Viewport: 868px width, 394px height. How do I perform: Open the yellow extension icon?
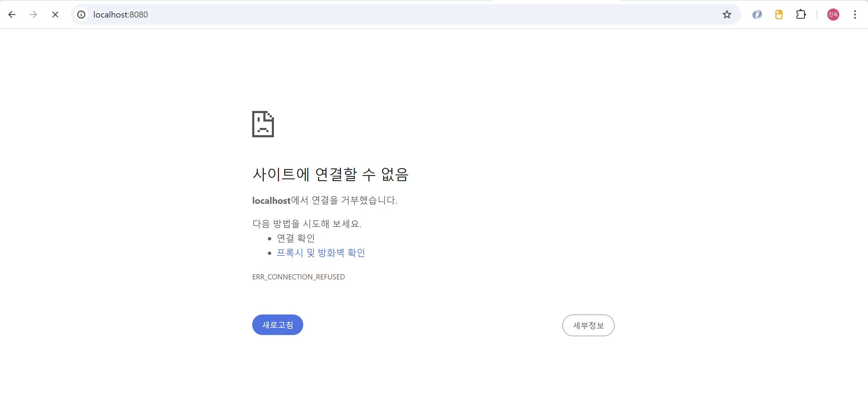pyautogui.click(x=778, y=15)
